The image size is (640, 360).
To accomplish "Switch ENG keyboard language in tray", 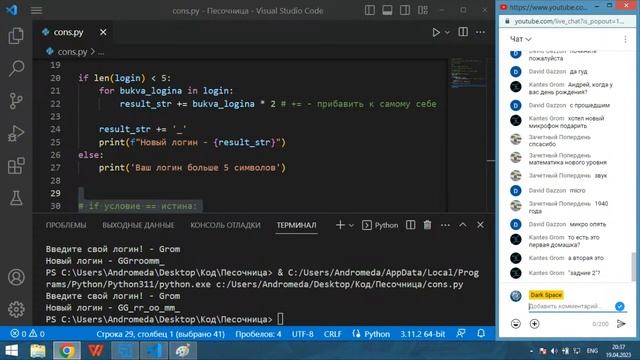I will click(592, 351).
